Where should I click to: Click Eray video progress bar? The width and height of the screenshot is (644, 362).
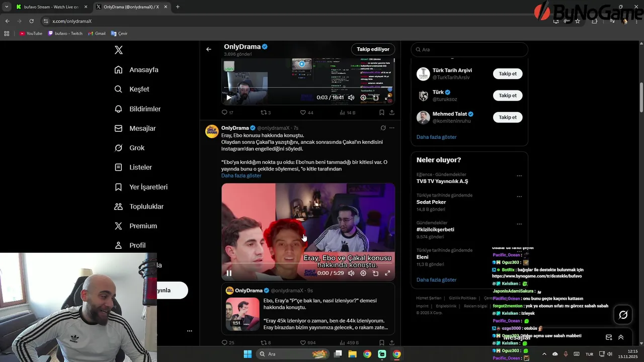(x=308, y=263)
